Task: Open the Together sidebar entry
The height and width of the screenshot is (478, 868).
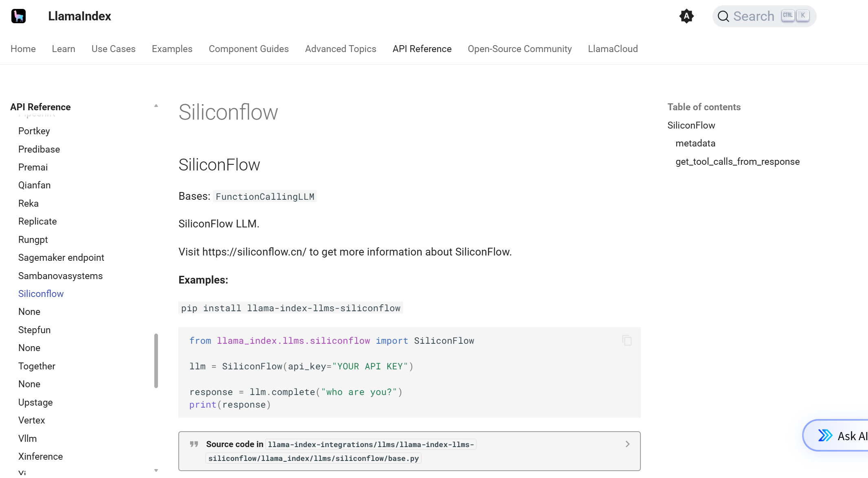Action: [37, 366]
